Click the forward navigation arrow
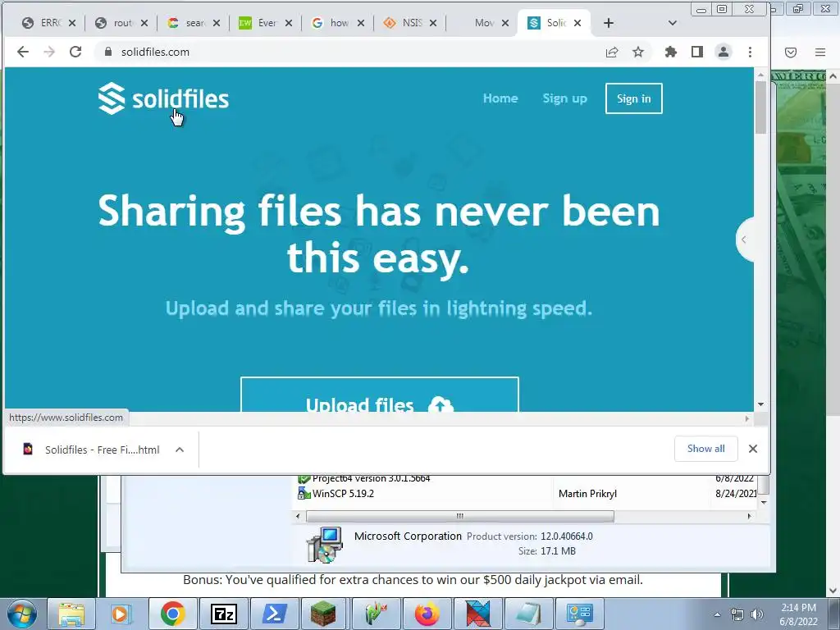 [x=48, y=52]
